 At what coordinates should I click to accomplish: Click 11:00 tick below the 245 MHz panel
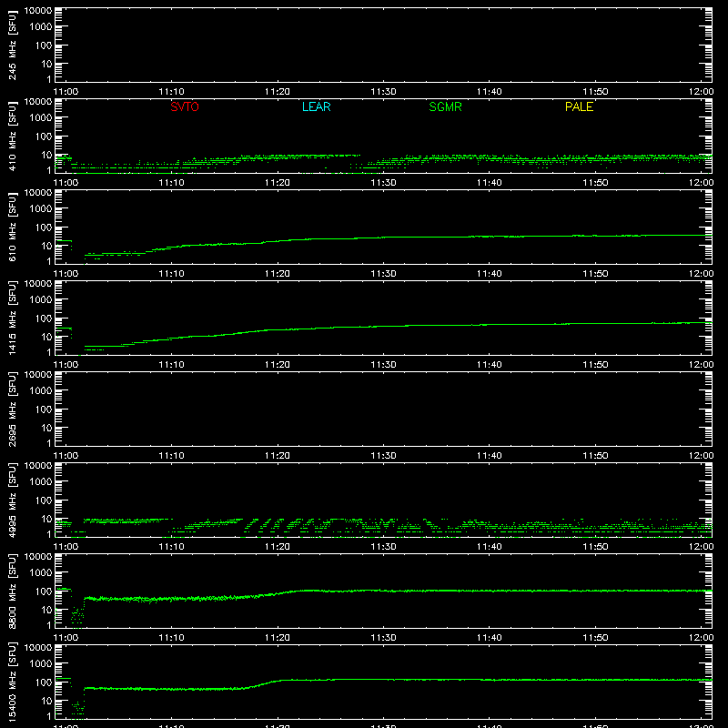point(66,92)
